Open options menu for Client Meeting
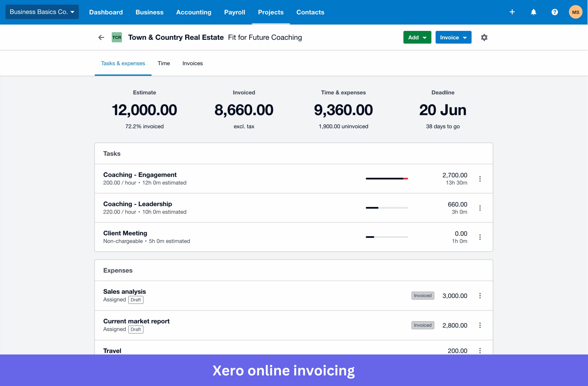The image size is (588, 386). tap(480, 237)
